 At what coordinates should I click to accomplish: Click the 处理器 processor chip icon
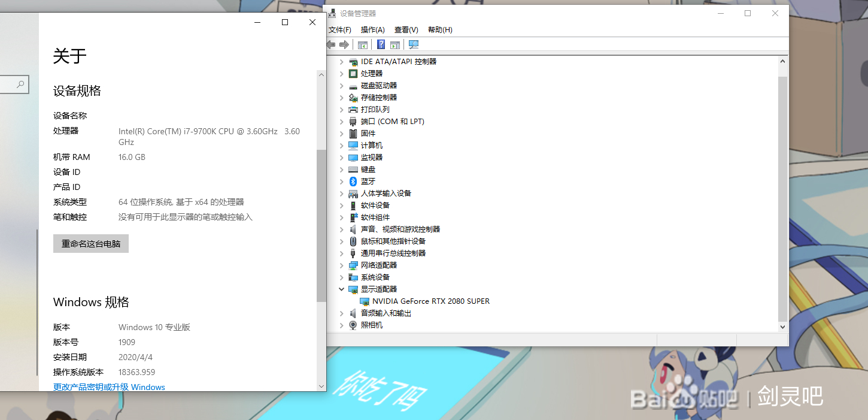[353, 74]
